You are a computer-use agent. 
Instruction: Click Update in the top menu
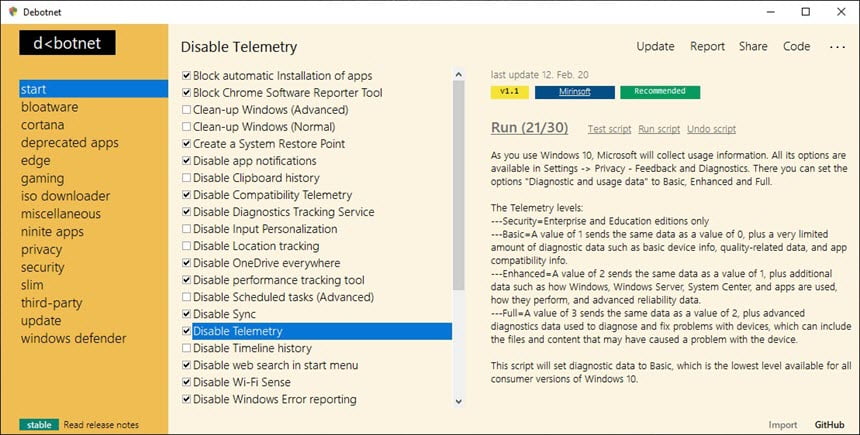click(655, 47)
